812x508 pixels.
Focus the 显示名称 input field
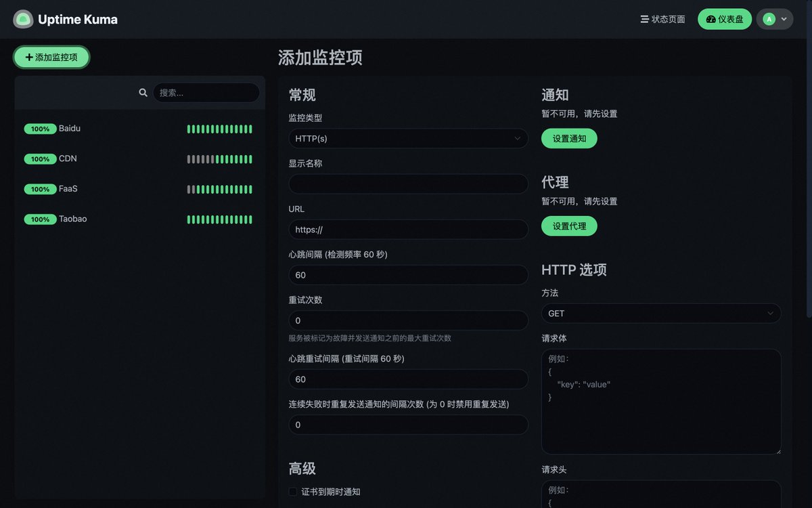(408, 184)
